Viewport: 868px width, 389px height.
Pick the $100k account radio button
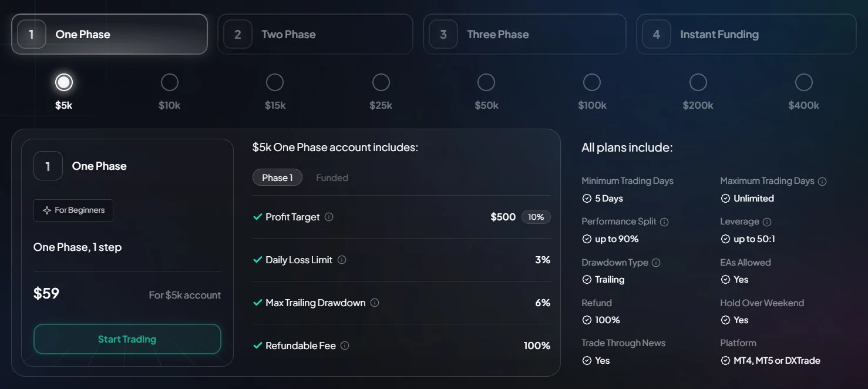[x=592, y=83]
